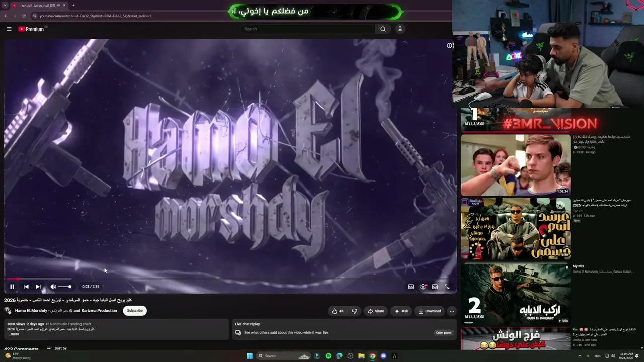Adjust the player volume slider

(x=64, y=287)
